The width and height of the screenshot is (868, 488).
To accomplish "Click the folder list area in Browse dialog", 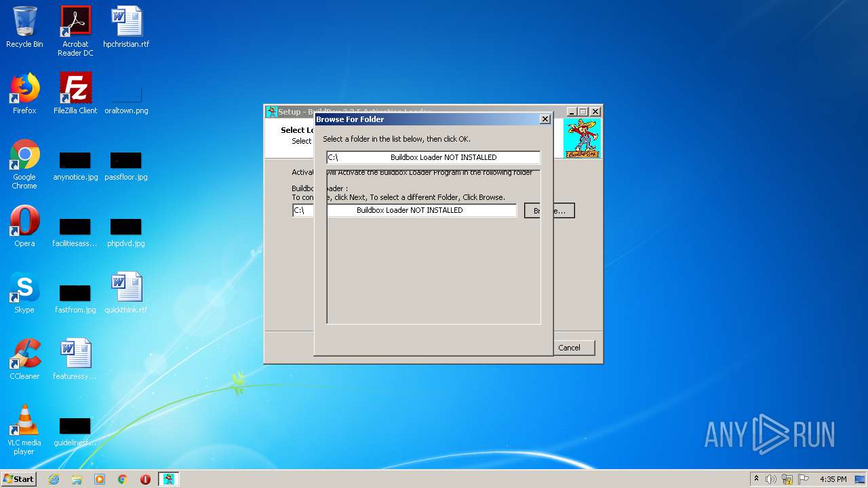I will [433, 247].
